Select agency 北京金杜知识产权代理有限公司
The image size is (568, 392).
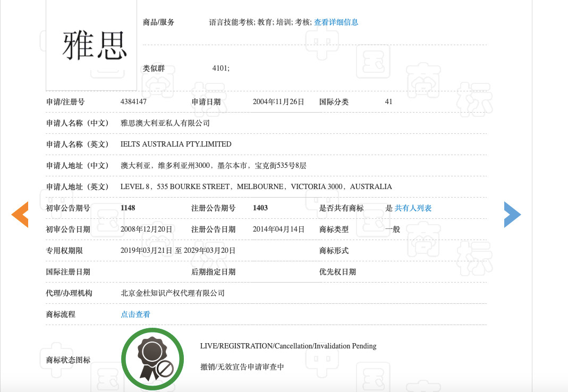tap(173, 293)
